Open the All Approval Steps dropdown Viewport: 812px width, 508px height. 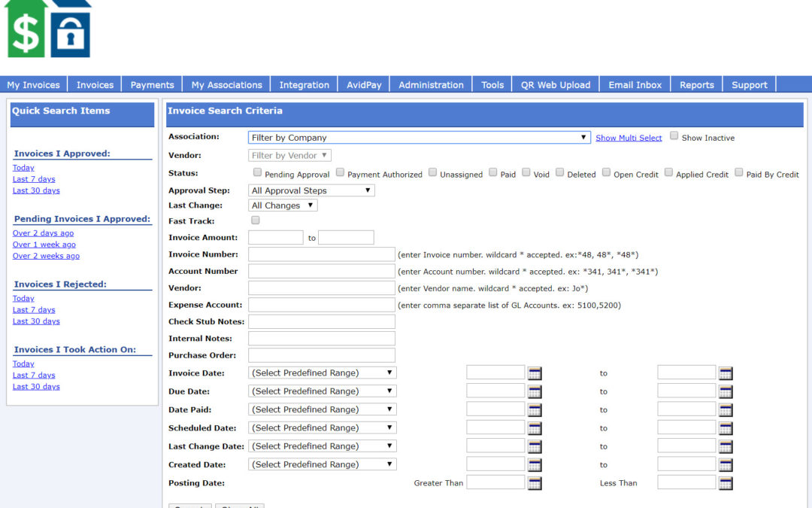[x=311, y=190]
